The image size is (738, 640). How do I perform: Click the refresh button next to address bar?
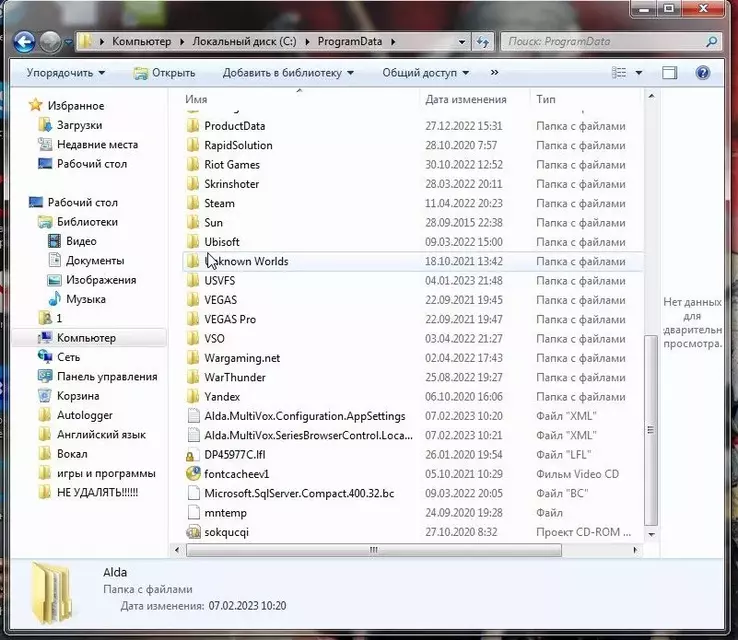coord(482,42)
